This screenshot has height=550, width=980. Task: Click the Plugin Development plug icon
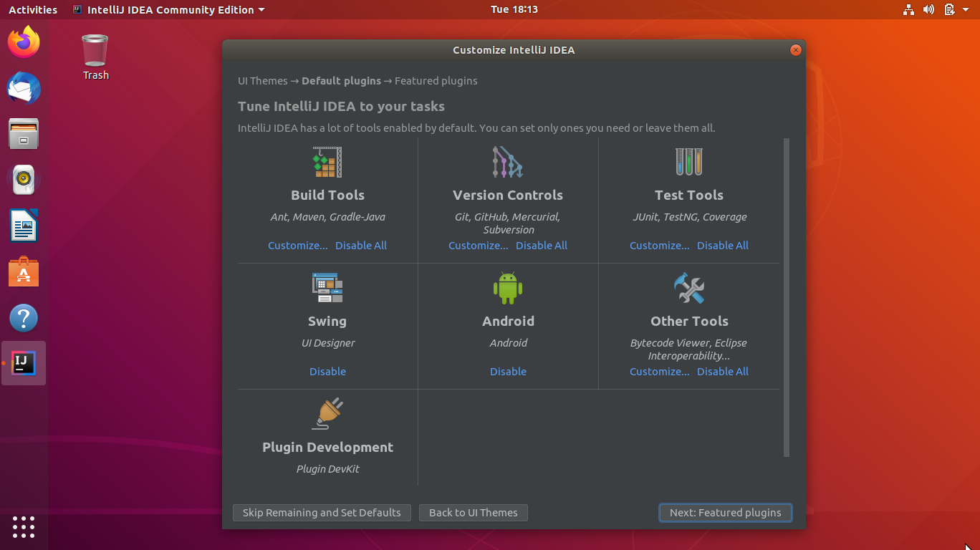327,414
